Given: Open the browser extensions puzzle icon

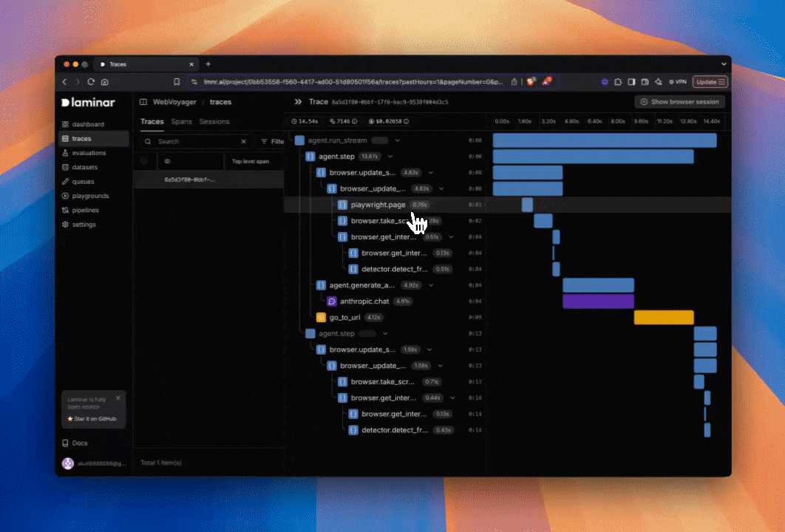Looking at the screenshot, I should (618, 81).
